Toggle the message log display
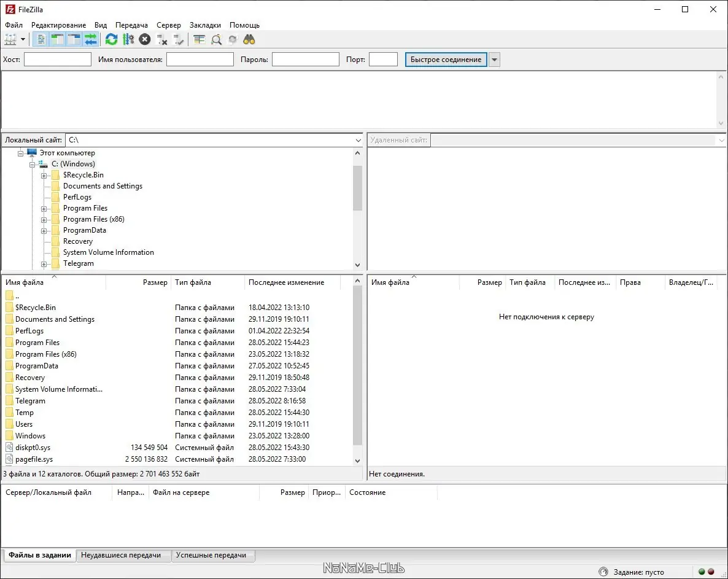Image resolution: width=728 pixels, height=579 pixels. pyautogui.click(x=41, y=39)
